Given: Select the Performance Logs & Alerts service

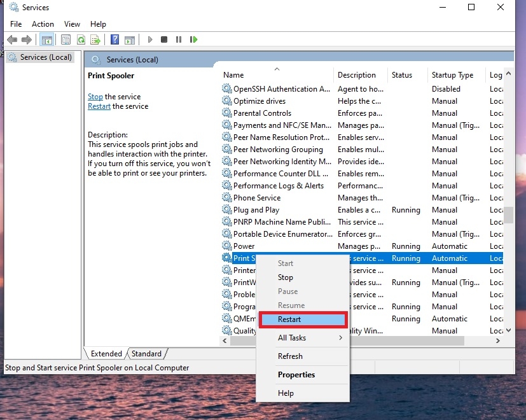Looking at the screenshot, I should click(x=279, y=186).
